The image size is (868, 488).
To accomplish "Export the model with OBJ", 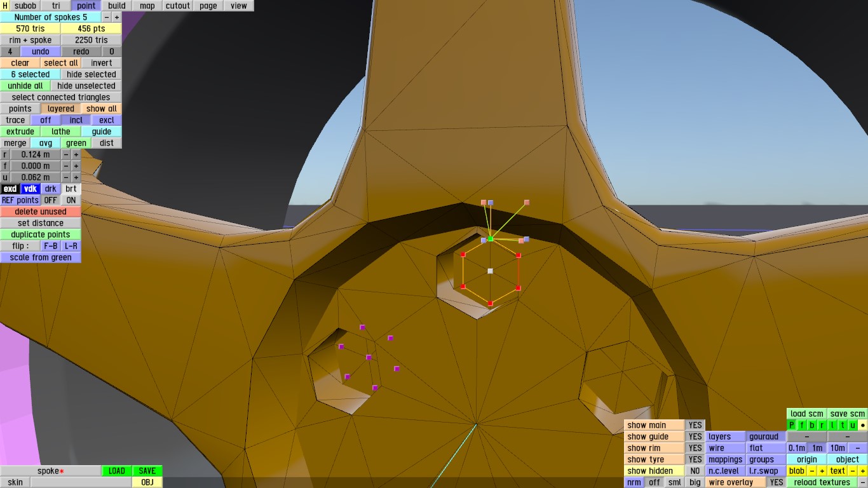I will pos(147,482).
